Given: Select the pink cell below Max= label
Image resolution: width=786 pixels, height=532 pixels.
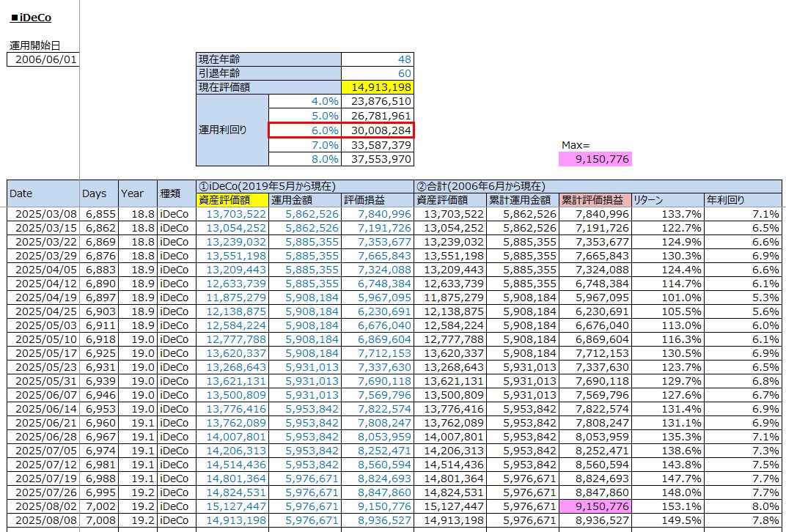Looking at the screenshot, I should click(594, 158).
